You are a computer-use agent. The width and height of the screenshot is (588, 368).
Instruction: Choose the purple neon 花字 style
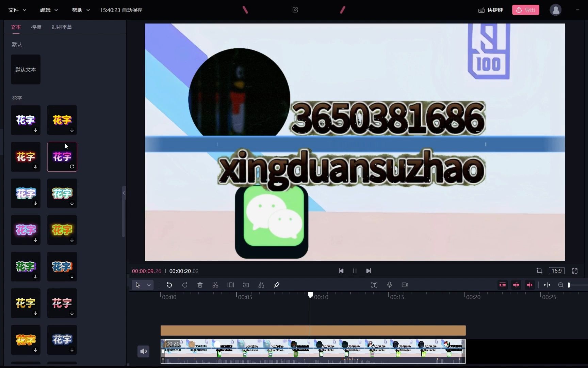point(26,230)
